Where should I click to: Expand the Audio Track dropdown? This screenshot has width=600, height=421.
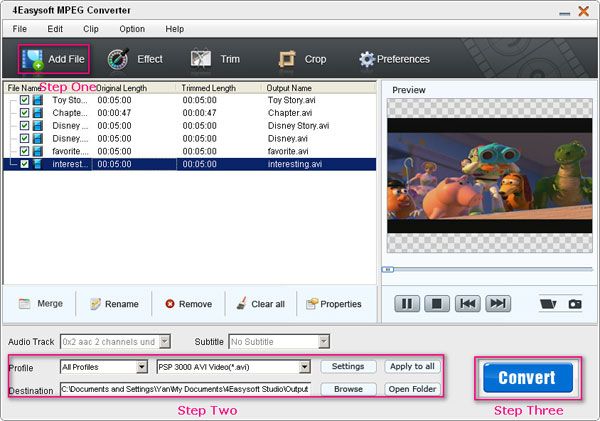(x=165, y=341)
